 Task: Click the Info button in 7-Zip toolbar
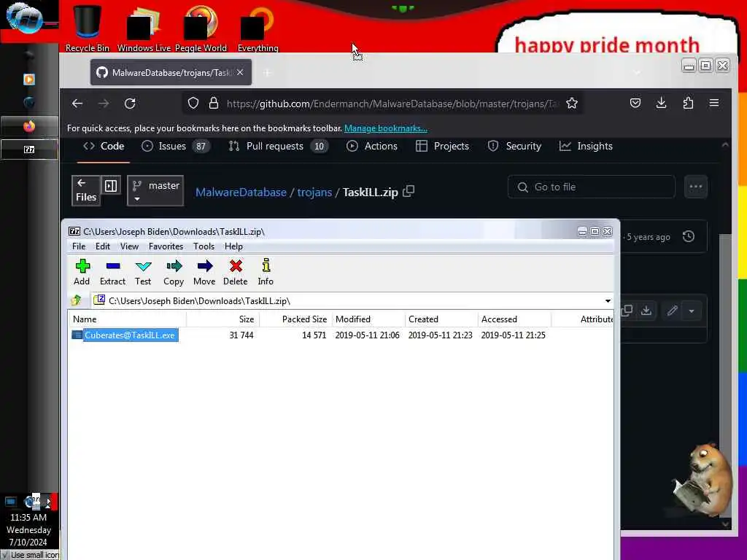[x=266, y=272]
